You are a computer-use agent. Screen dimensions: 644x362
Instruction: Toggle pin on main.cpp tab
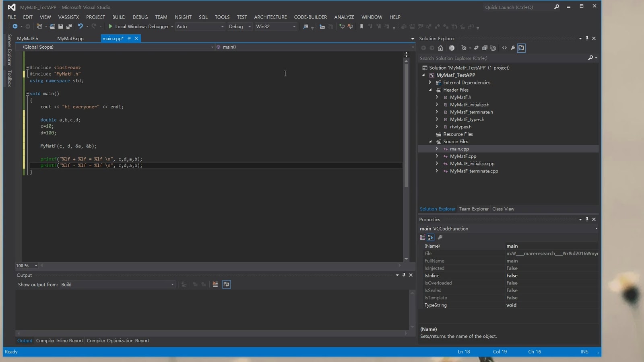click(129, 39)
